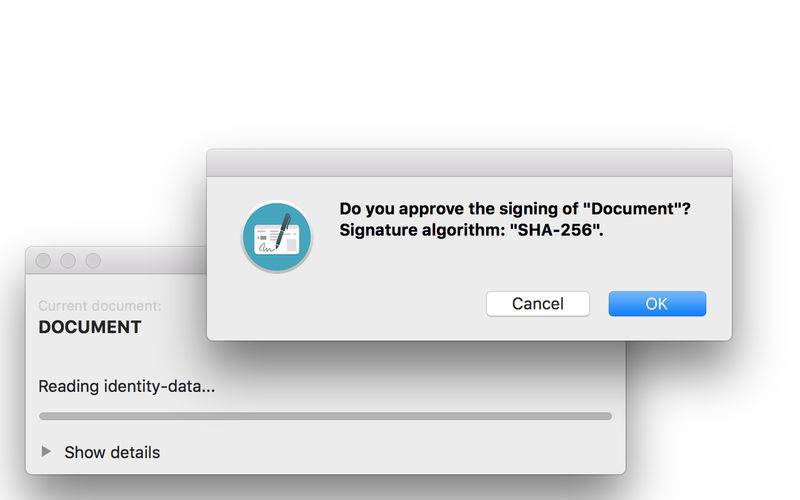Click the identity-data reading progress bar

coord(326,416)
